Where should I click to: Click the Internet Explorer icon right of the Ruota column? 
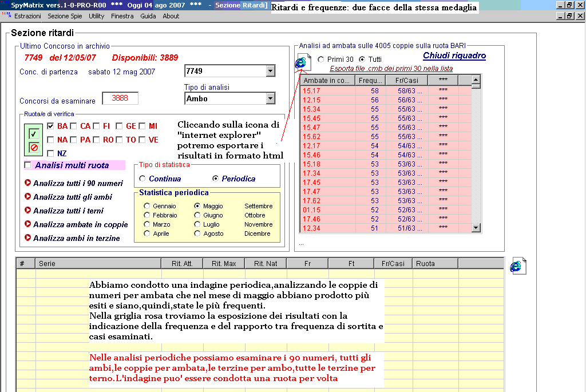[518, 266]
